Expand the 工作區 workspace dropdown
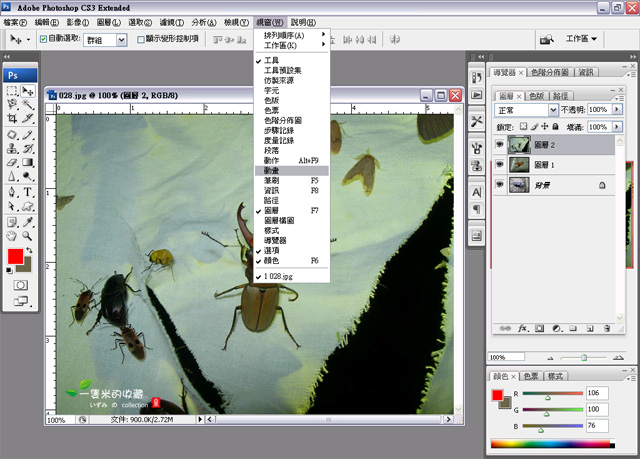The width and height of the screenshot is (640, 459). 581,40
